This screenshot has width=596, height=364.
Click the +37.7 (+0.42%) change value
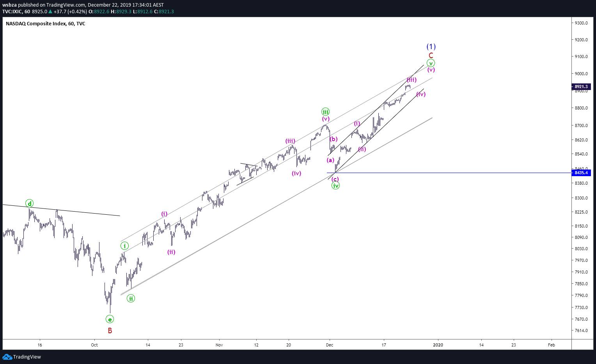[70, 12]
